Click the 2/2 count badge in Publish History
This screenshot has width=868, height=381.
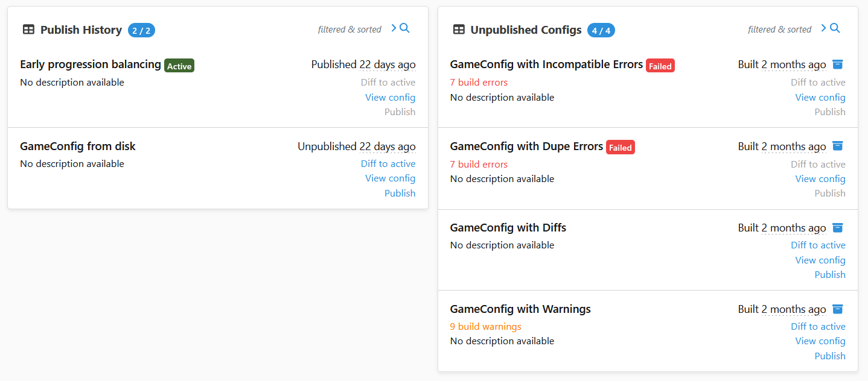coord(141,30)
